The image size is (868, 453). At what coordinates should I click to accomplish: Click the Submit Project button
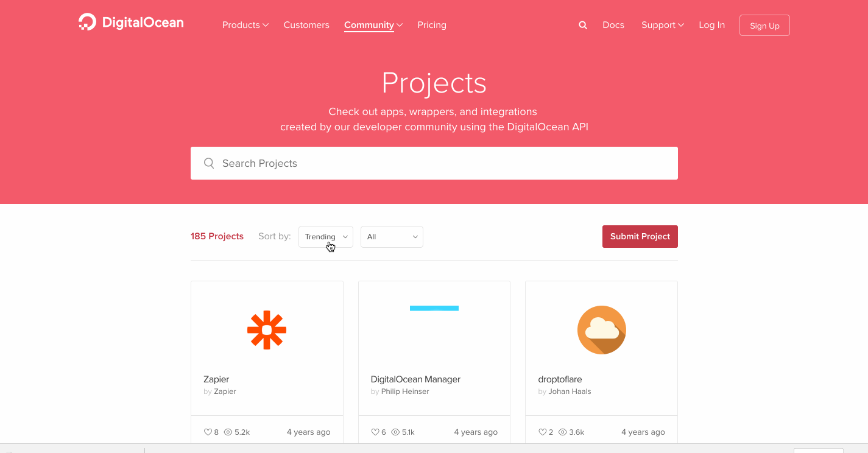point(640,236)
